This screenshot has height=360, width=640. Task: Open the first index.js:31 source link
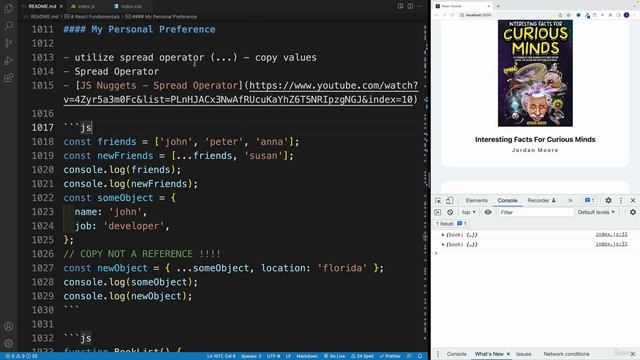[x=611, y=234]
